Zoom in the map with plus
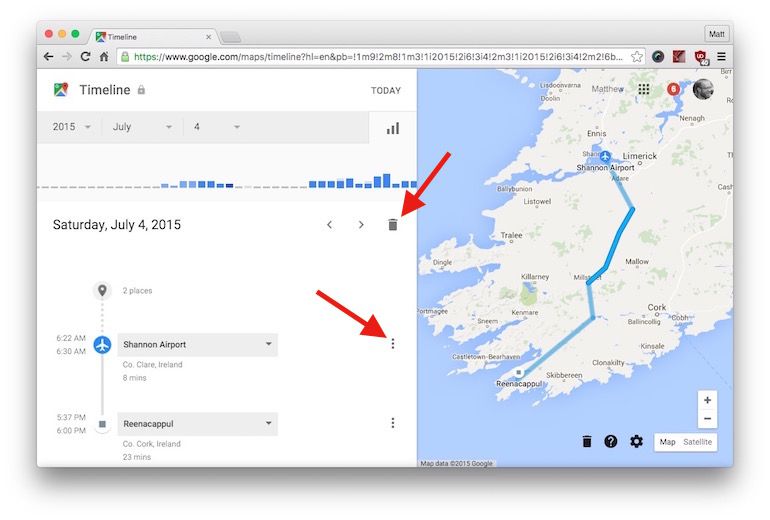770x520 pixels. [708, 400]
